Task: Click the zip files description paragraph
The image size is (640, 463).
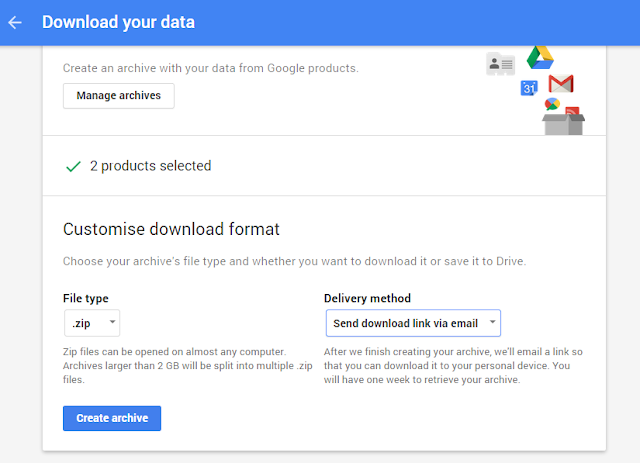Action: [x=188, y=365]
